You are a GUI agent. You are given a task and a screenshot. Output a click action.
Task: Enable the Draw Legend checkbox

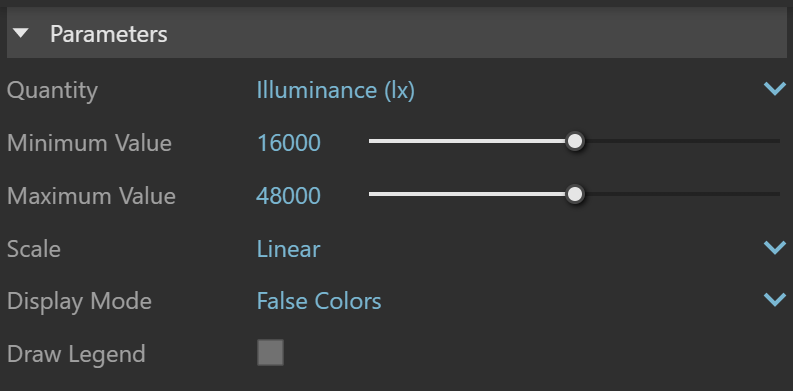271,353
